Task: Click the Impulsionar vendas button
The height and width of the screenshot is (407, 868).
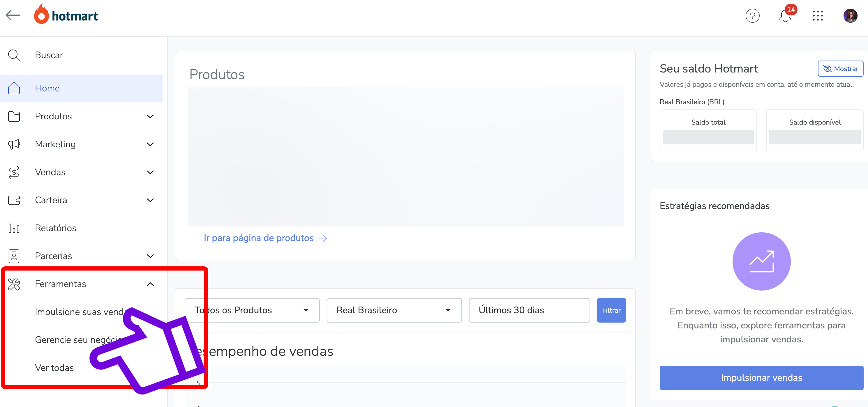Action: 761,378
